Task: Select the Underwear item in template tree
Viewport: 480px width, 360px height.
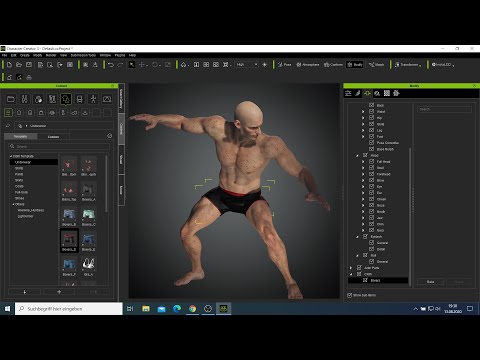Action: click(34, 162)
